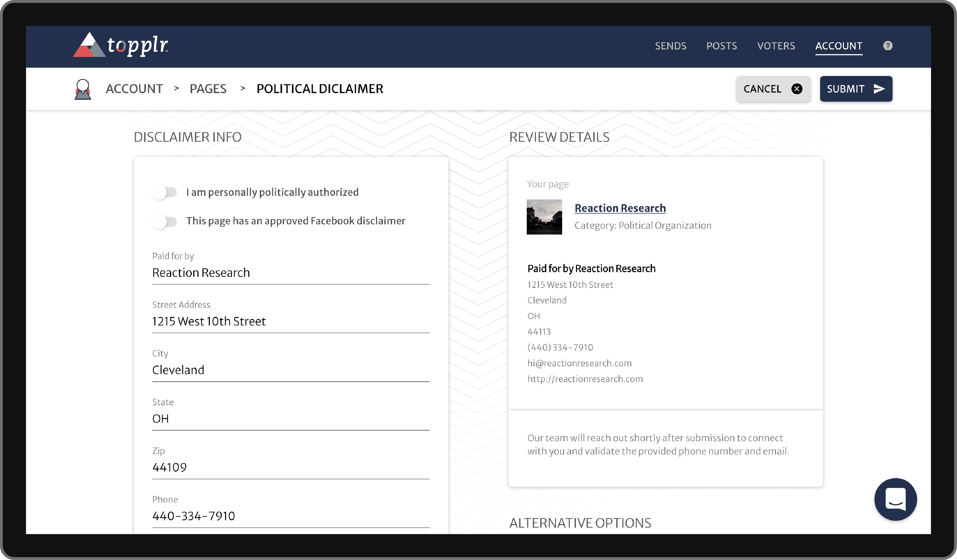Screen dimensions: 957x560
Task: Click the 'Your page' label
Action: point(547,184)
